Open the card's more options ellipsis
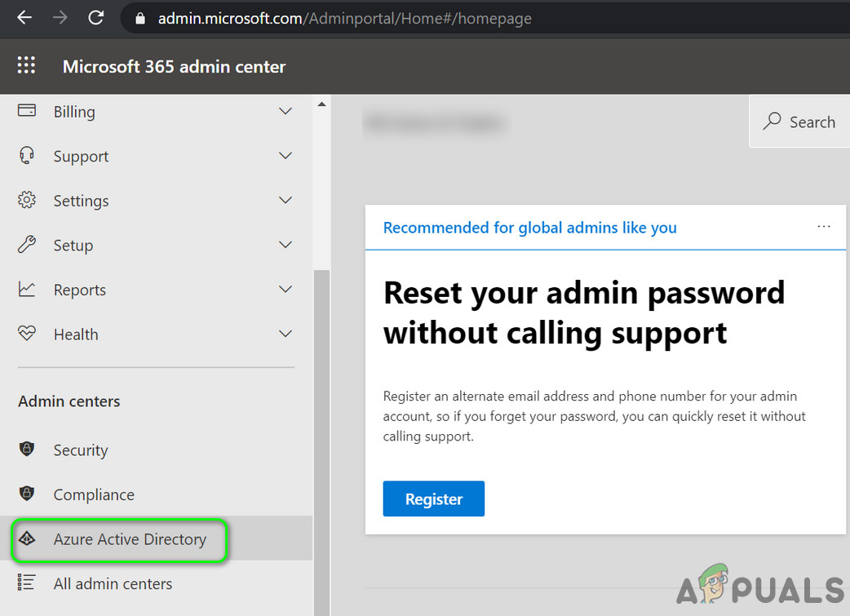This screenshot has height=616, width=850. coord(824,227)
